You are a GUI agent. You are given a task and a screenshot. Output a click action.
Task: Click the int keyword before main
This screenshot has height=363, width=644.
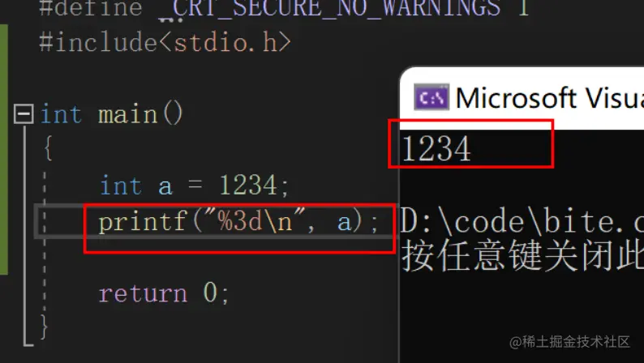(61, 114)
